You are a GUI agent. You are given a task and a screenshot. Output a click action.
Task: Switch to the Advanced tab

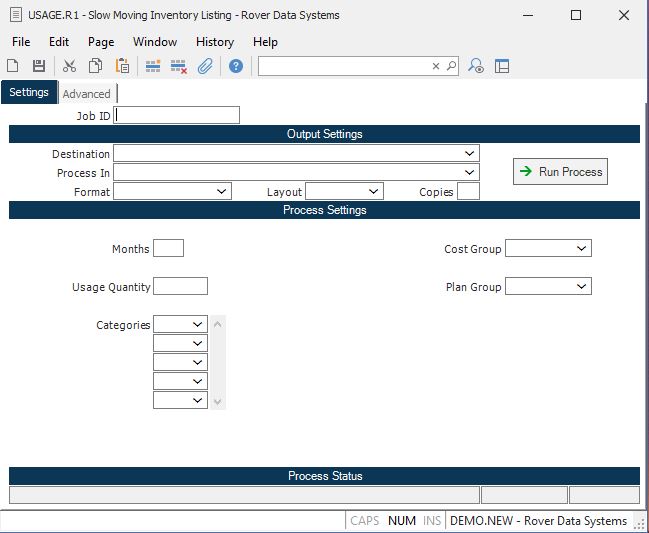(87, 94)
